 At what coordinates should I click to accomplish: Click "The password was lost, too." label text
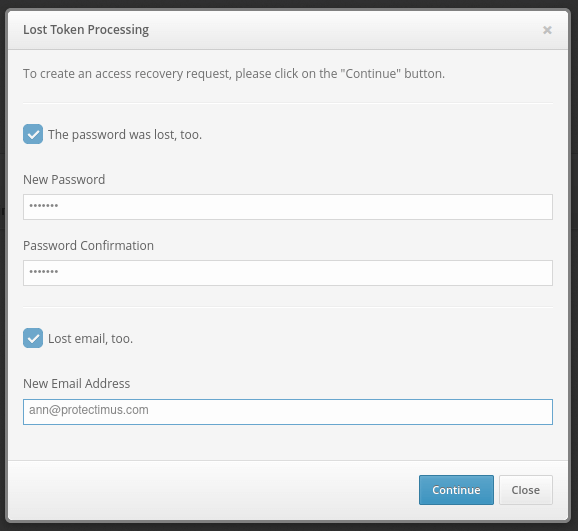pyautogui.click(x=125, y=135)
